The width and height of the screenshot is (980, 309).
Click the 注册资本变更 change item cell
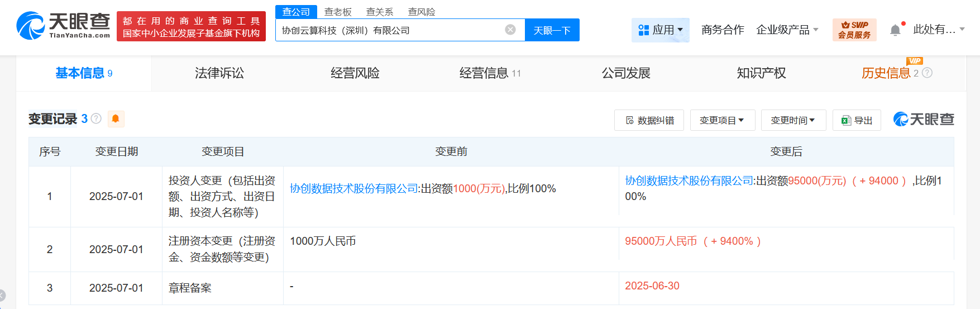[x=222, y=249]
